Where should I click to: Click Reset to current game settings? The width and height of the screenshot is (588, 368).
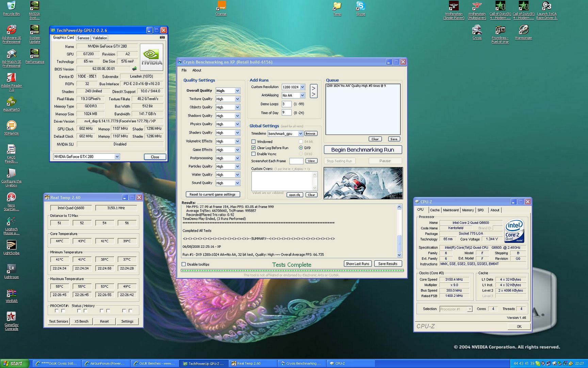[x=213, y=194]
